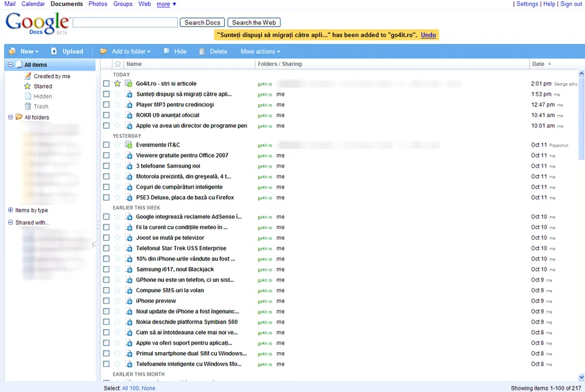This screenshot has width=585, height=392.
Task: Open the Settings link
Action: (527, 4)
